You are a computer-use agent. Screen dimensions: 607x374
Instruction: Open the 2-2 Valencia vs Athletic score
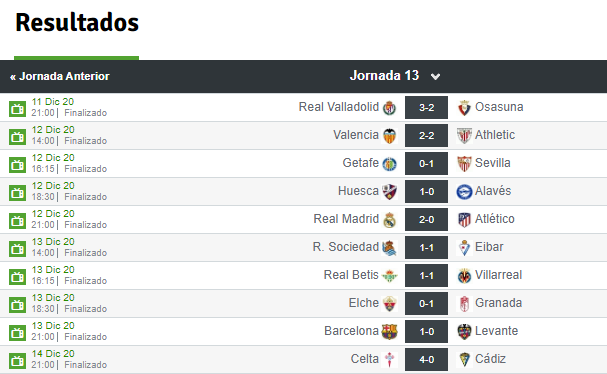point(427,136)
